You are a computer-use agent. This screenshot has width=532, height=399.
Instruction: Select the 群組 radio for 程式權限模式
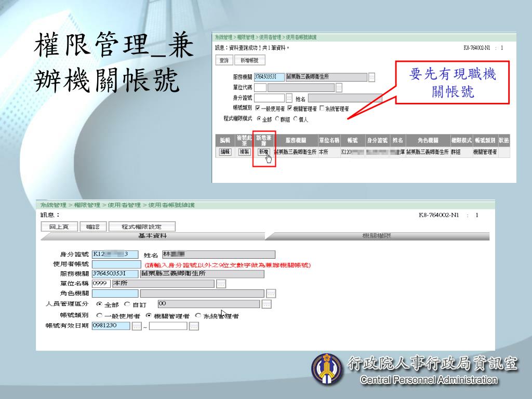(277, 119)
